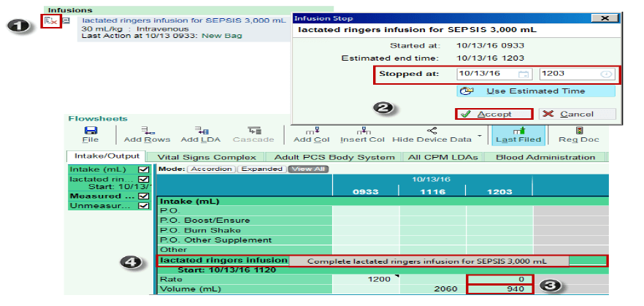Screen dimensions: 644x306
Task: Click the stop infusion icon beside lactated ringers
Action: (x=51, y=20)
